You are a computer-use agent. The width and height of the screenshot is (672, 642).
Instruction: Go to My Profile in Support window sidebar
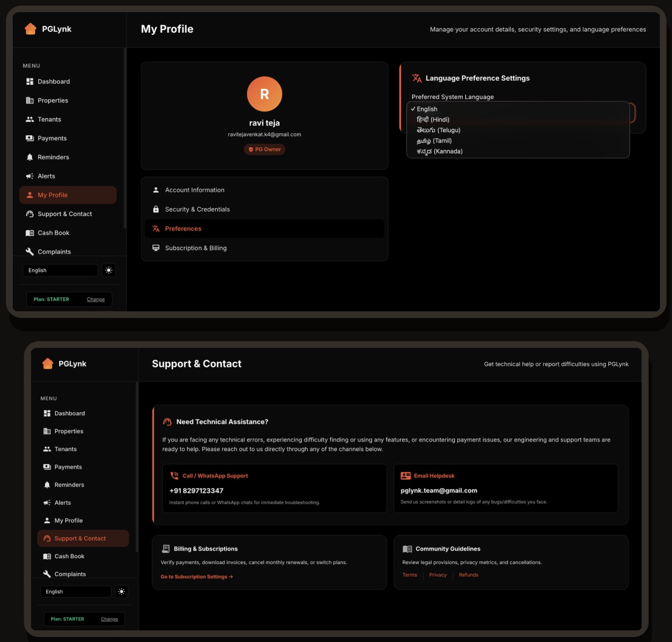click(x=83, y=521)
